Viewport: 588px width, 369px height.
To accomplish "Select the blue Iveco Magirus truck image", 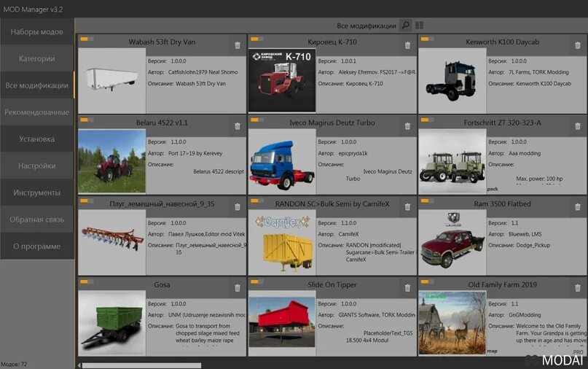I will point(282,161).
